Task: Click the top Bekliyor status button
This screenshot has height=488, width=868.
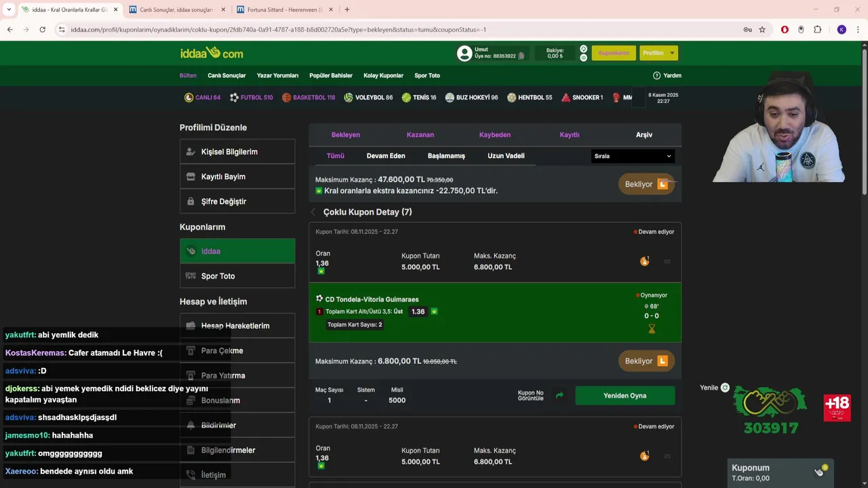Action: [646, 184]
